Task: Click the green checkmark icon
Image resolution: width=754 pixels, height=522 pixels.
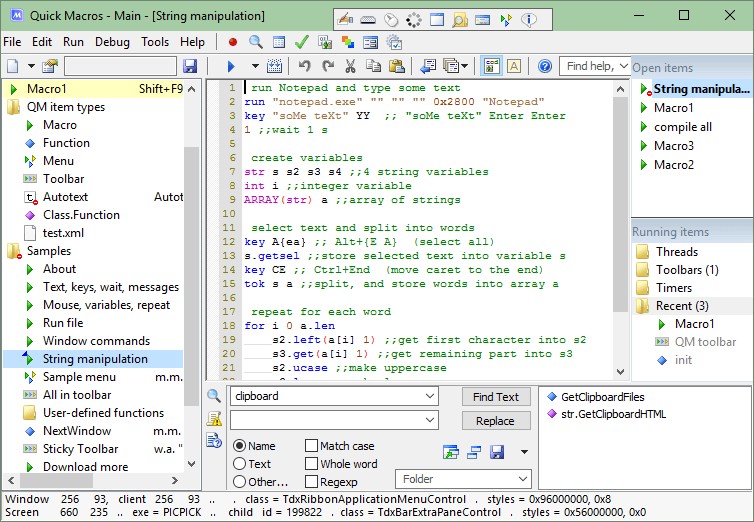Action: coord(301,42)
